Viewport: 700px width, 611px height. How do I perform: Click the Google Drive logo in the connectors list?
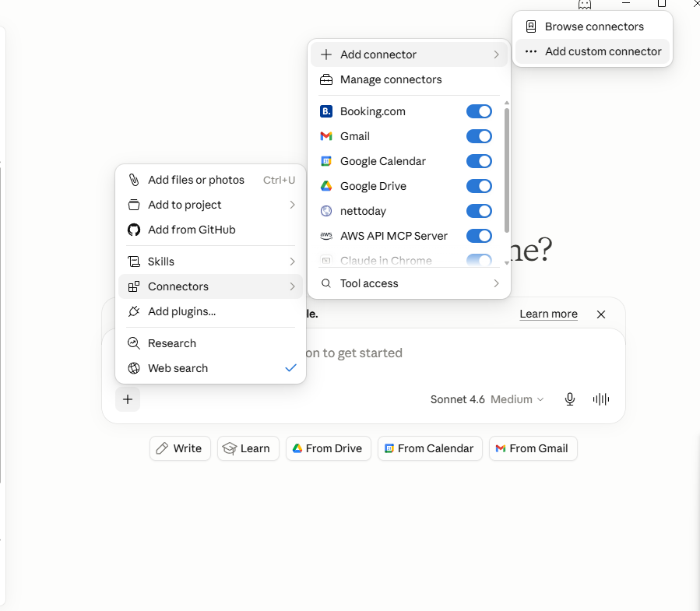coord(326,186)
